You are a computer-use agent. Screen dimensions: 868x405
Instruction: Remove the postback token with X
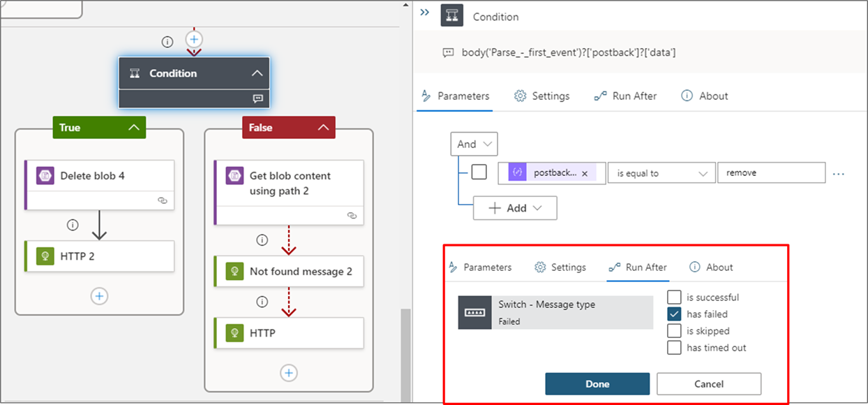point(585,173)
